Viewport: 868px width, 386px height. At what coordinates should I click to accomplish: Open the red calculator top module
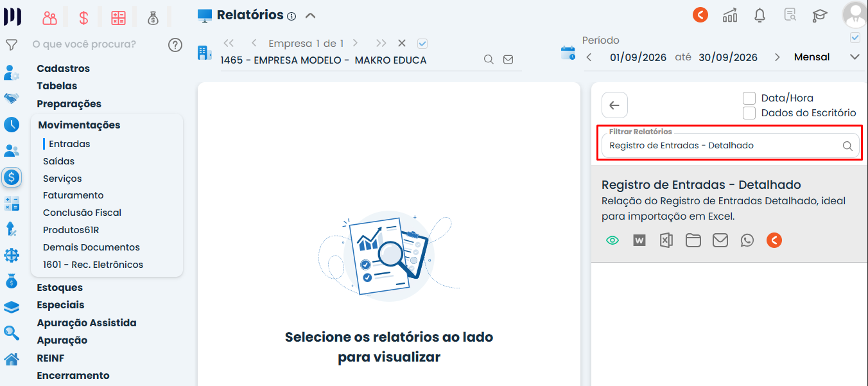tap(118, 17)
